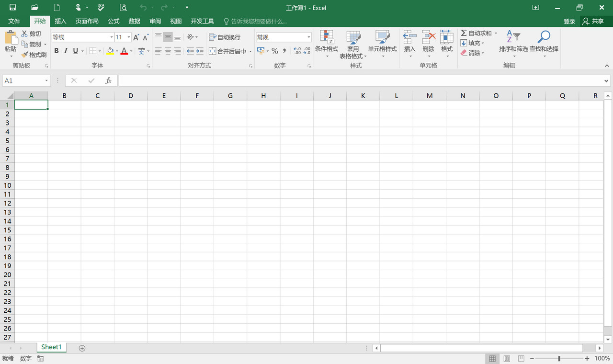
Task: Switch to the Data (数据) tab
Action: point(135,21)
